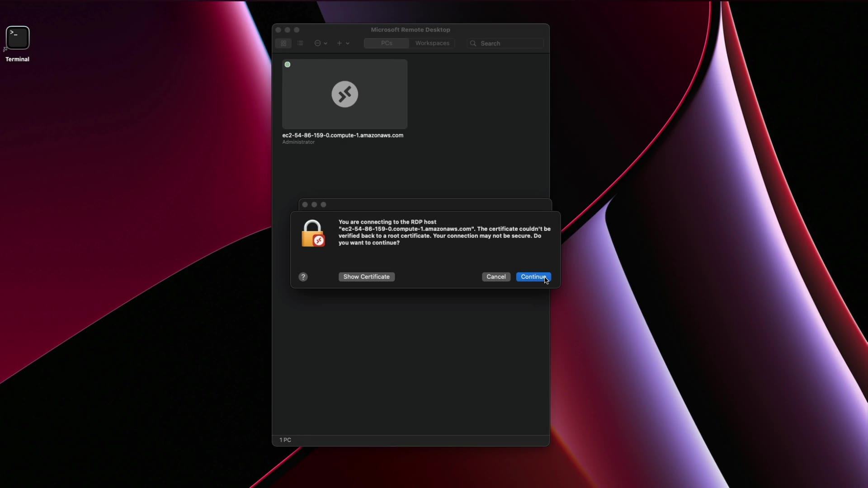Click the plus icon to add PC
The image size is (868, 488).
[340, 43]
